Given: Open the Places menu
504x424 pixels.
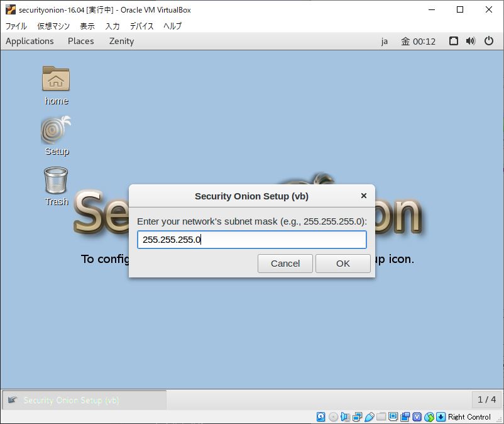Looking at the screenshot, I should pos(80,41).
